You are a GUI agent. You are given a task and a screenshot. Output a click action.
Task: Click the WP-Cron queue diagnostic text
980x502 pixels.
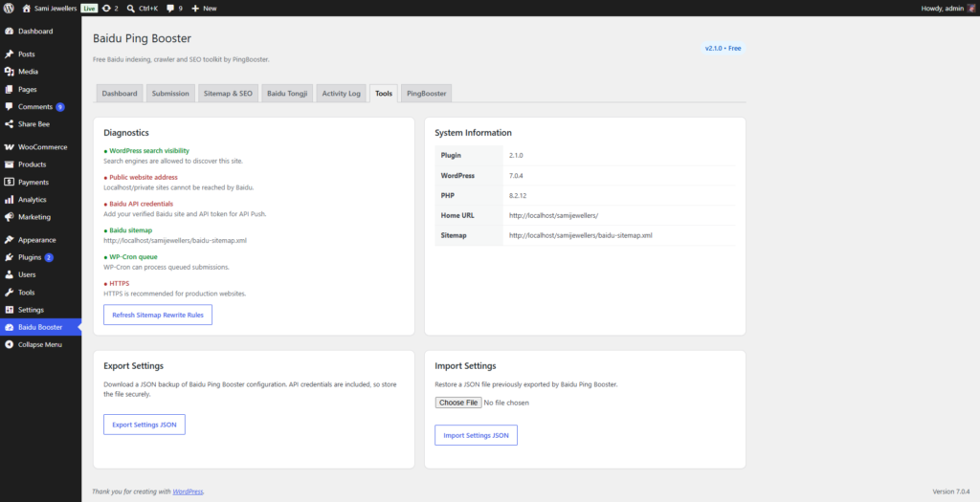click(133, 257)
